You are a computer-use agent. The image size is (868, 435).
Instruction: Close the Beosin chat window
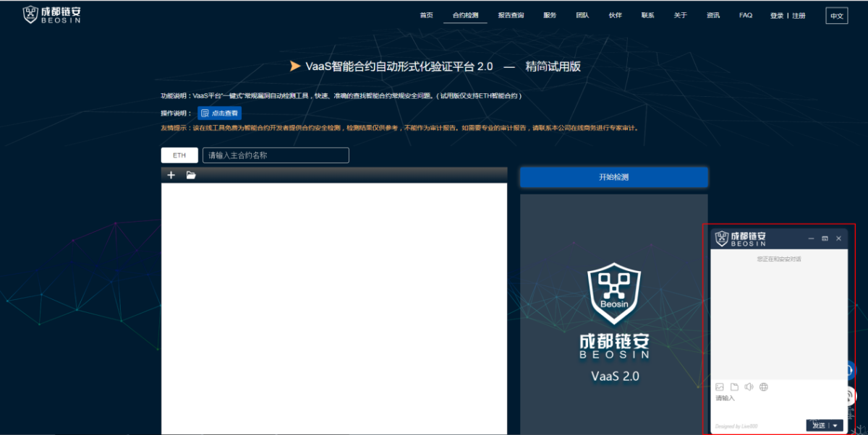tap(839, 238)
